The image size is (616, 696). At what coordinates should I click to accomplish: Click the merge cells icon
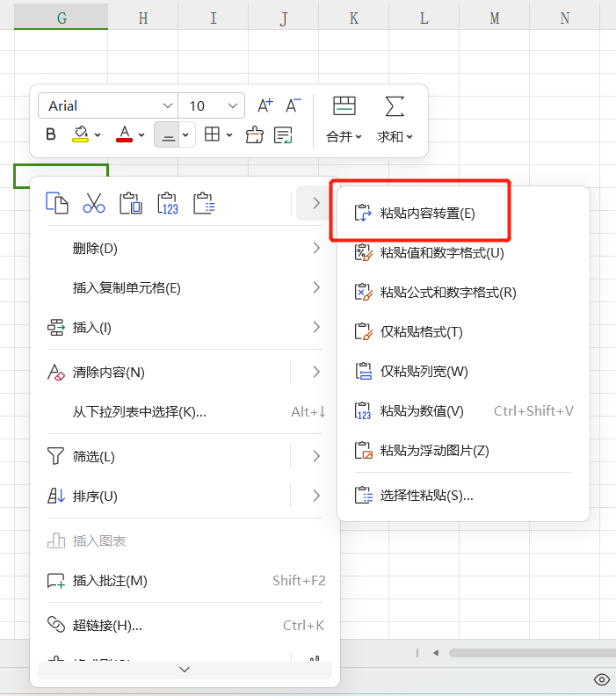coord(344,105)
